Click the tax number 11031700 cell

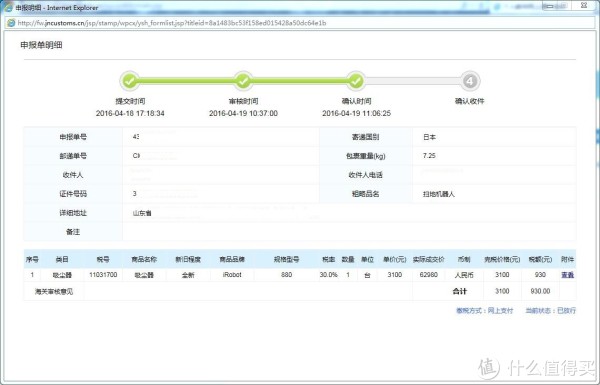click(x=103, y=275)
